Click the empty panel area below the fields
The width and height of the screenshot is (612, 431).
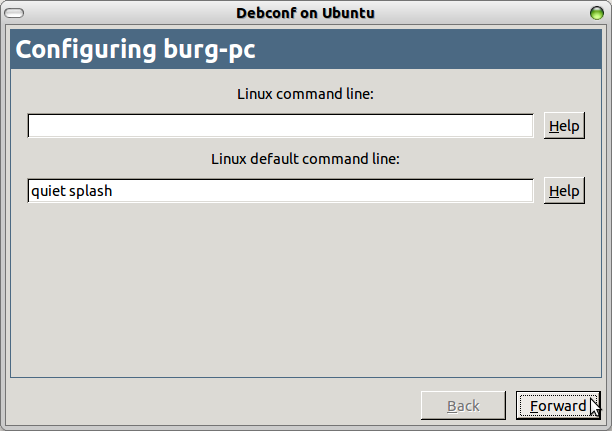305,290
